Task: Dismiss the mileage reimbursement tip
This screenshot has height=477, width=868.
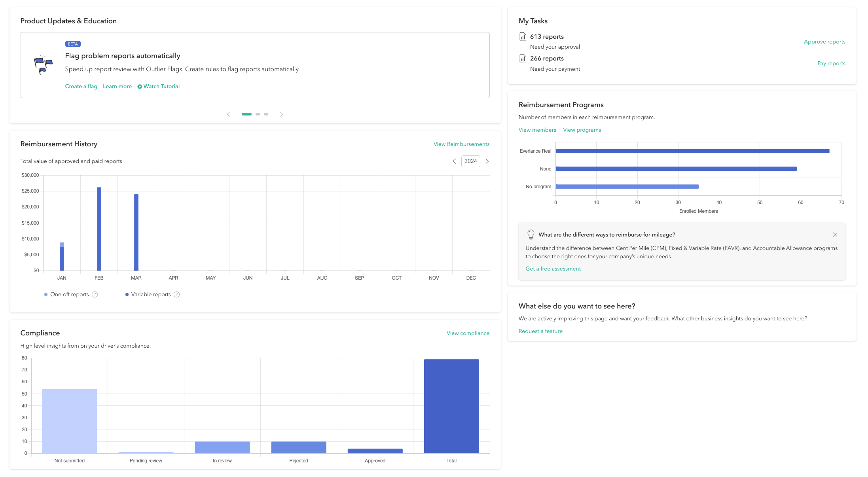Action: click(835, 235)
